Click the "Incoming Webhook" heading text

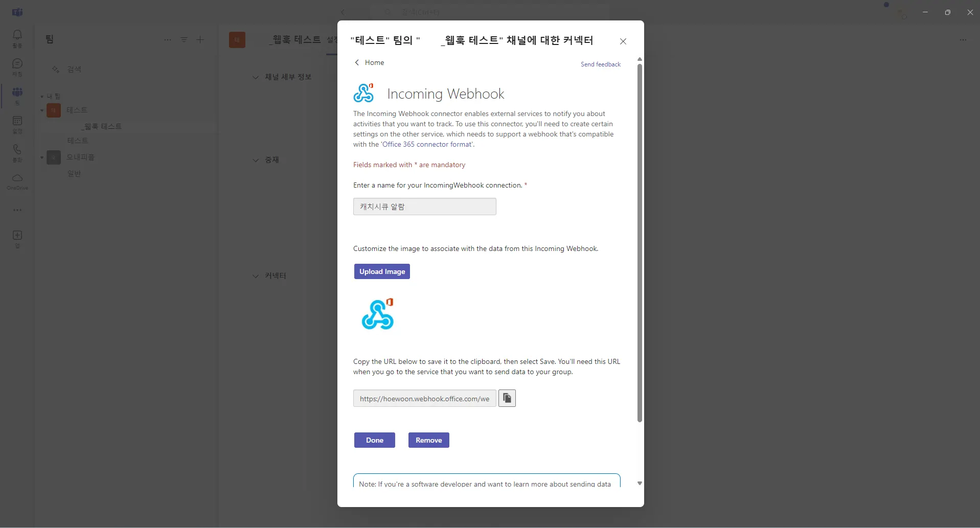[x=446, y=94]
